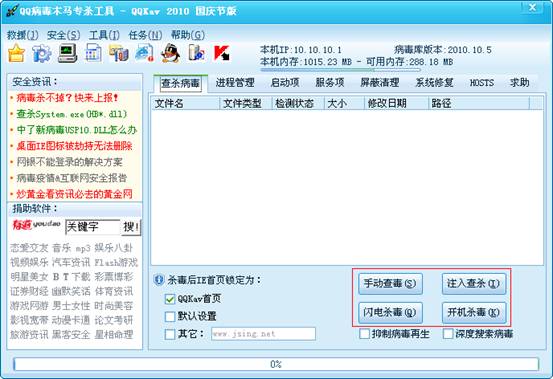Open the 工具(T) menu

point(104,35)
